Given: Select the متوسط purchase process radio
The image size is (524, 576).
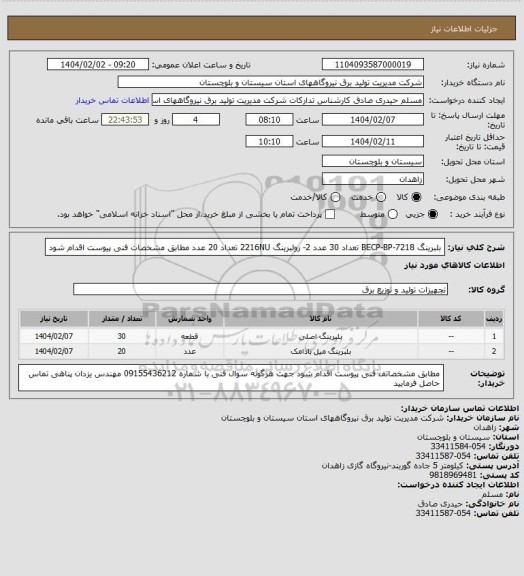Looking at the screenshot, I should pyautogui.click(x=392, y=214).
